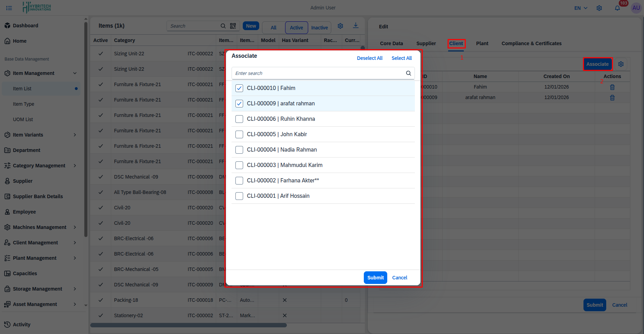This screenshot has width=644, height=334.
Task: Open the Compliance & Certificates tab
Action: [x=531, y=43]
